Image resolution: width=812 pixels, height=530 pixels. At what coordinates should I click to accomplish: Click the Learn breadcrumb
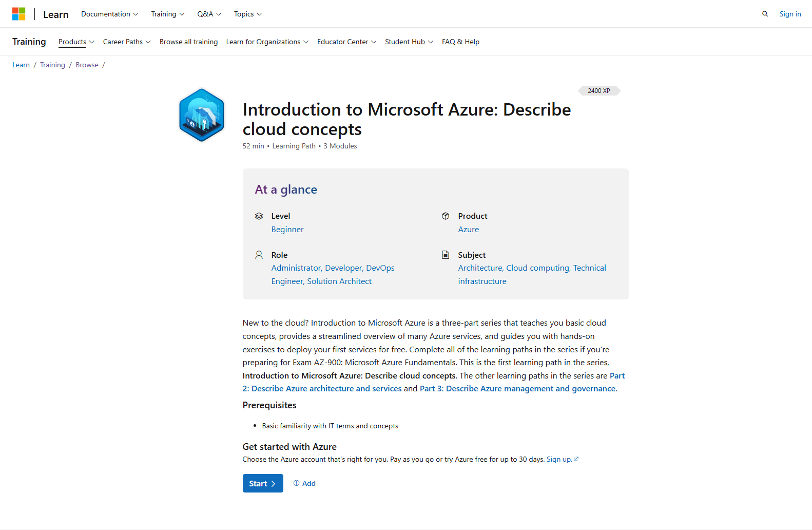point(21,65)
